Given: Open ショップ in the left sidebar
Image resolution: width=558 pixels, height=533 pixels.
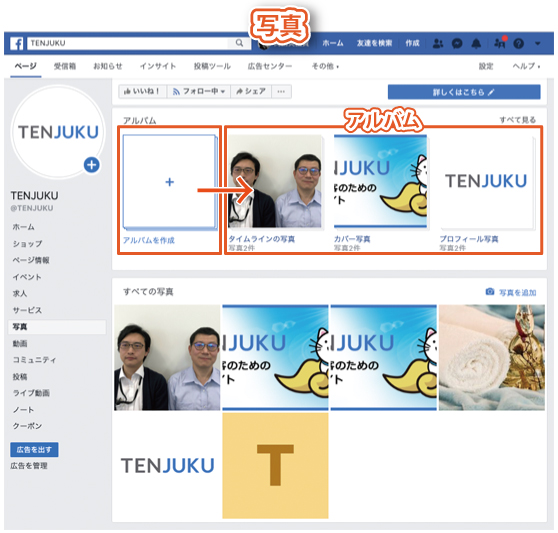Looking at the screenshot, I should [27, 244].
